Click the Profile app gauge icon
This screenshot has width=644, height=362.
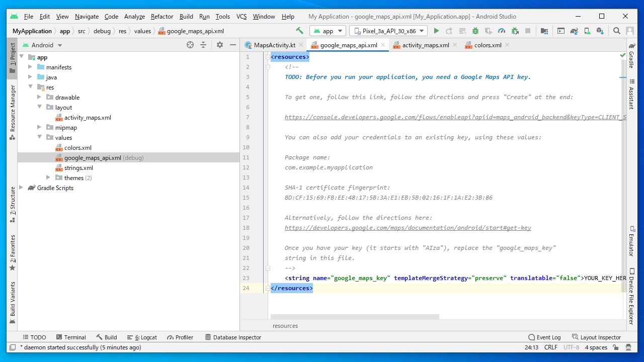pos(502,31)
